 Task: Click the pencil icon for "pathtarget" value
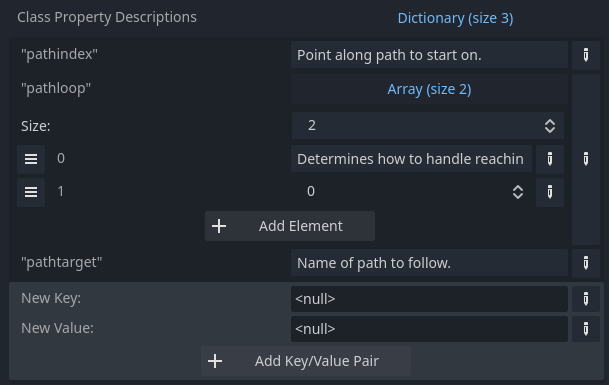tap(586, 263)
